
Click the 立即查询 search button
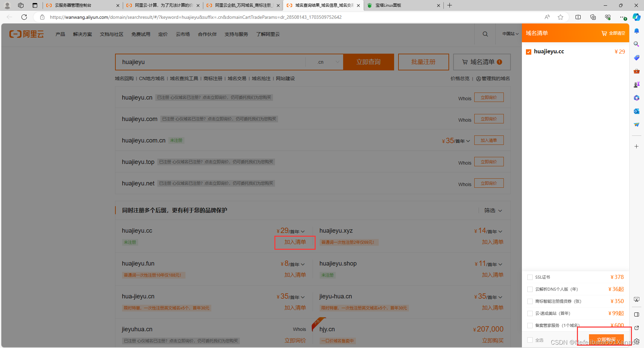(x=368, y=62)
